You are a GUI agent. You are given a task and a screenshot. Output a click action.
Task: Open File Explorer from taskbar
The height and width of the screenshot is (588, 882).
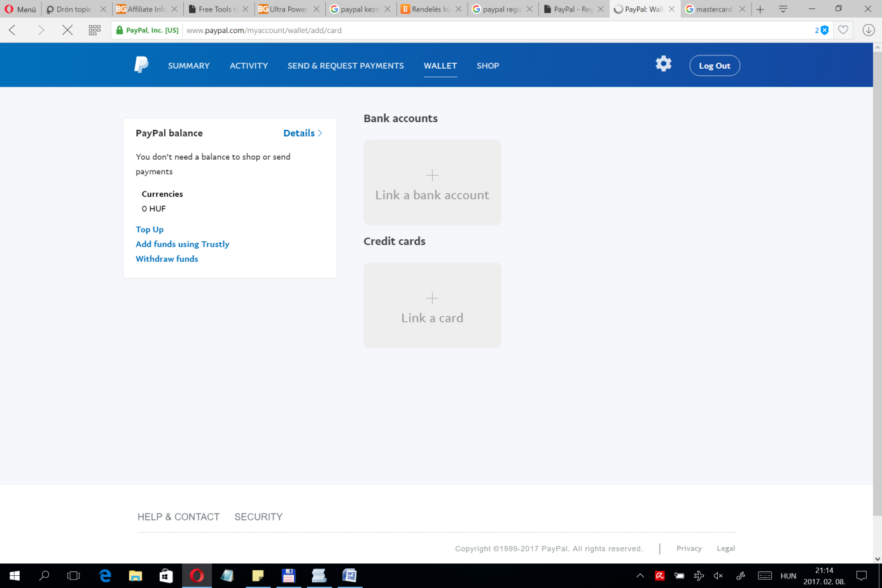136,575
